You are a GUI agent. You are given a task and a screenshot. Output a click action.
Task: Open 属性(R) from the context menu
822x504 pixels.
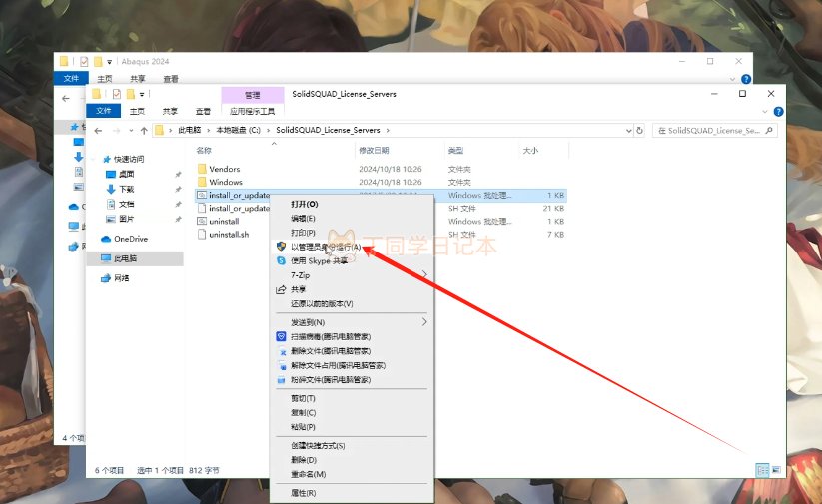pos(303,493)
